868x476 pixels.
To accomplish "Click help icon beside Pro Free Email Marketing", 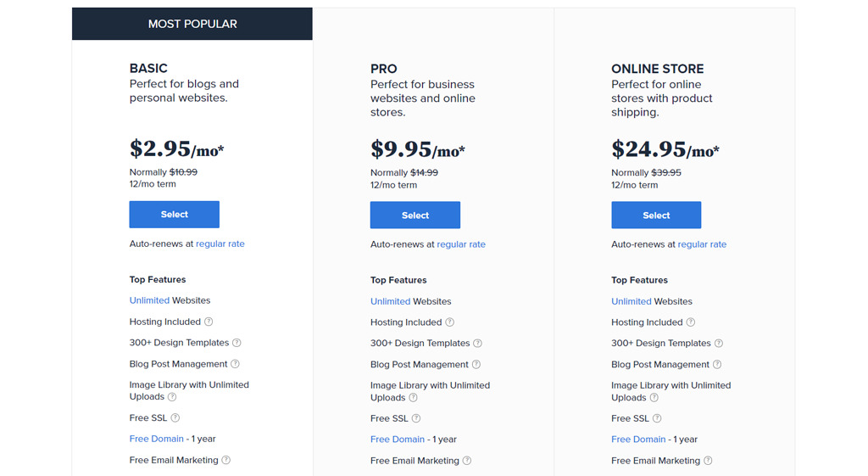I will (x=467, y=461).
